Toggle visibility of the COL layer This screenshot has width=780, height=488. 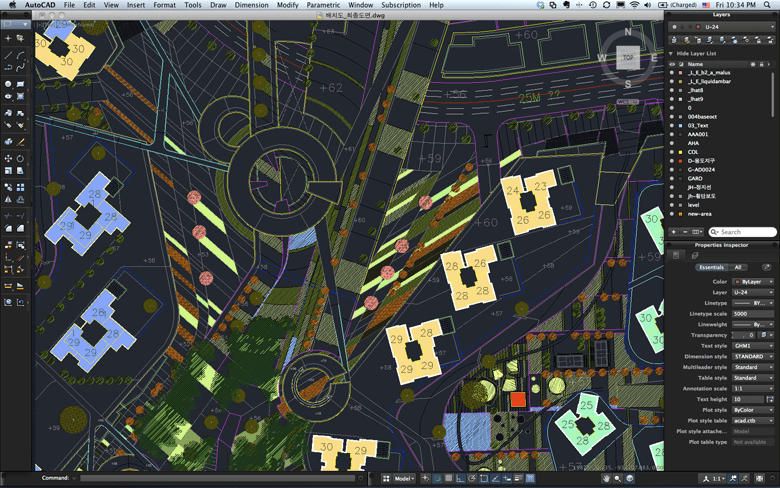(672, 152)
